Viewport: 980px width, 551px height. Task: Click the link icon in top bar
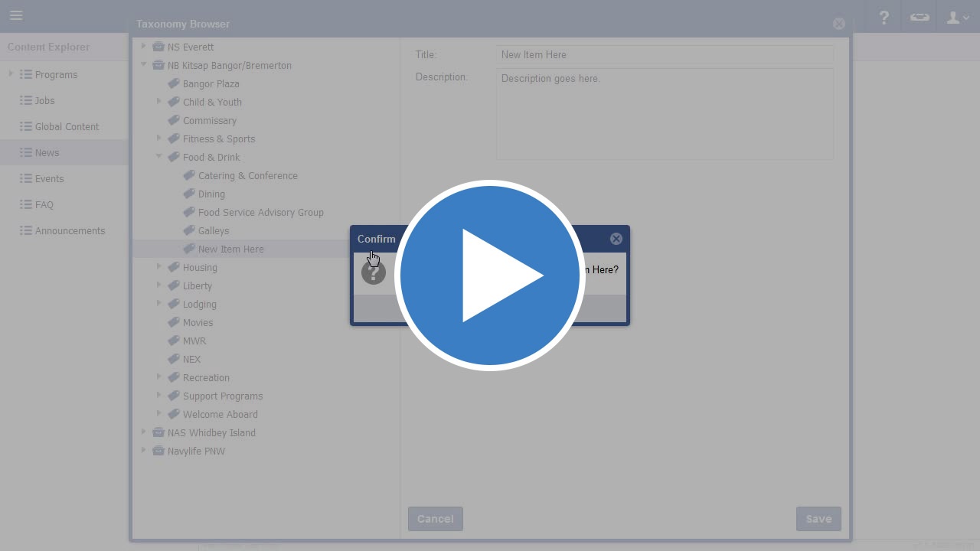(x=920, y=17)
